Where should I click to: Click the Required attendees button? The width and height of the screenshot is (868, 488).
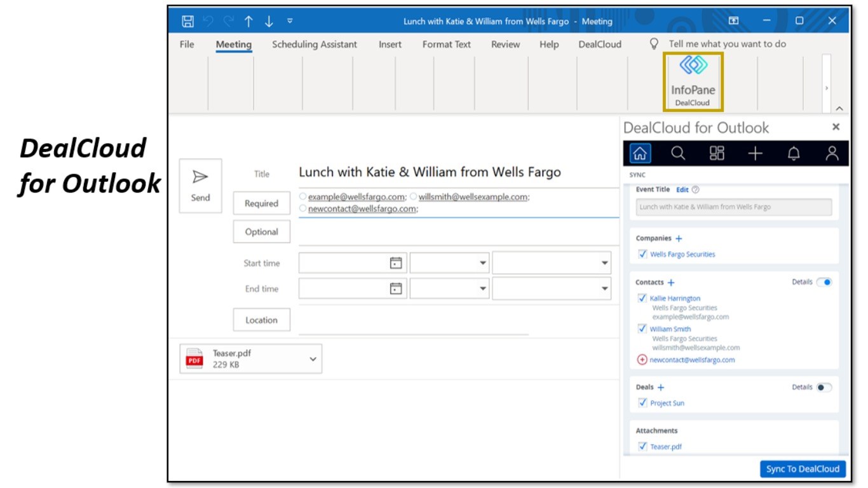(x=262, y=203)
